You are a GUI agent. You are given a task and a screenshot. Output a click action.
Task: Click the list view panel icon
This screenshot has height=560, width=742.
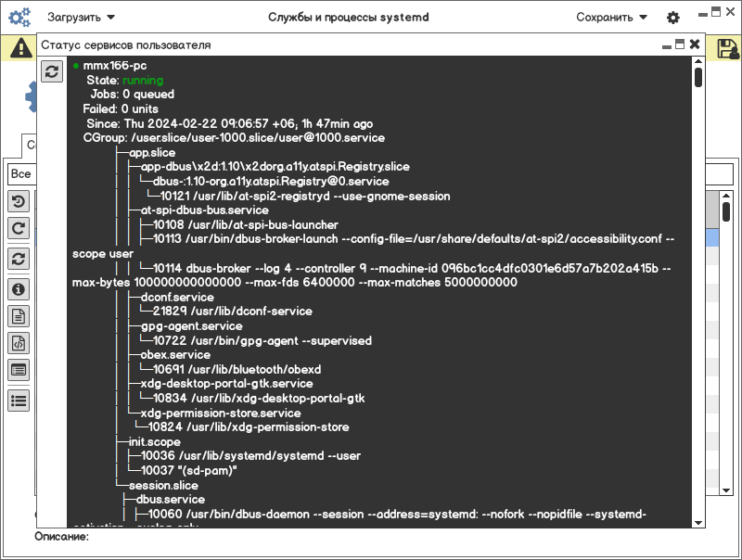[x=19, y=370]
